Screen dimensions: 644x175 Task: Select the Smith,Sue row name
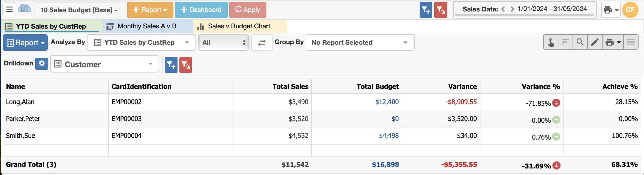[20, 136]
